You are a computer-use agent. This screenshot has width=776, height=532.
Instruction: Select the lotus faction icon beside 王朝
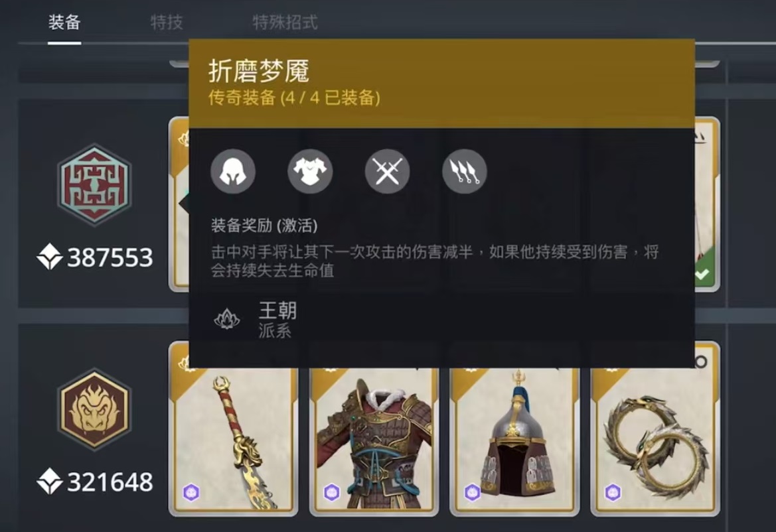point(227,319)
